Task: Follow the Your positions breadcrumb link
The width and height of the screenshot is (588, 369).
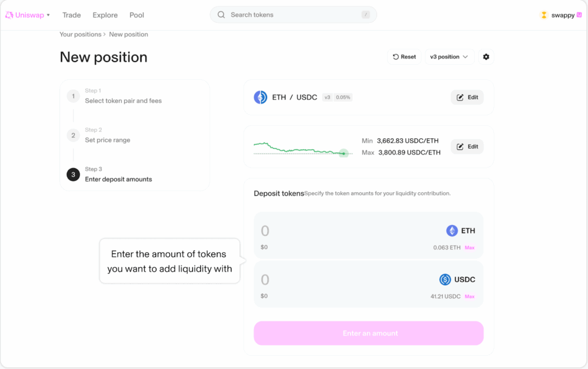Action: tap(80, 34)
